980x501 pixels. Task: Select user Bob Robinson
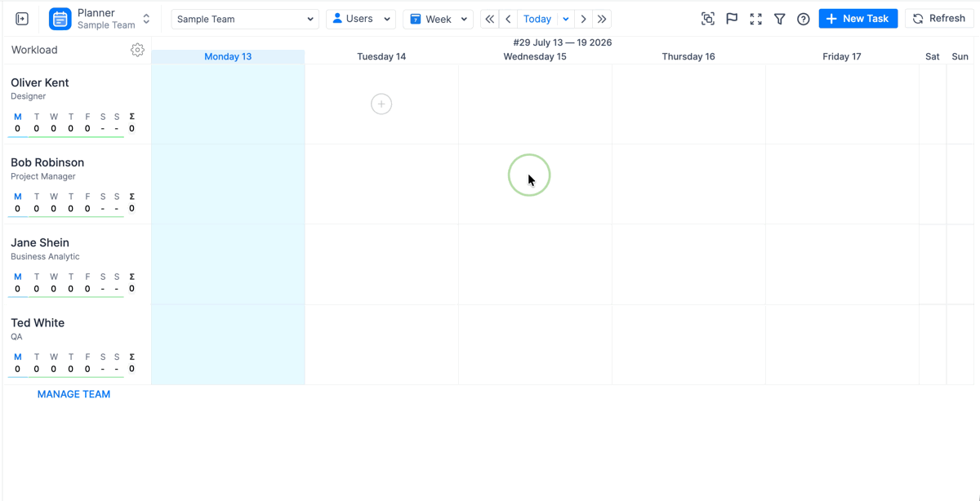tap(47, 162)
